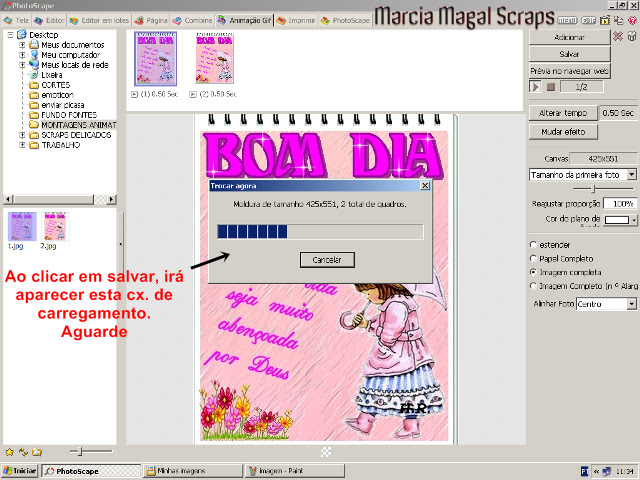This screenshot has width=640, height=480.
Task: Click Reajustar proporção 100% field
Action: (620, 203)
